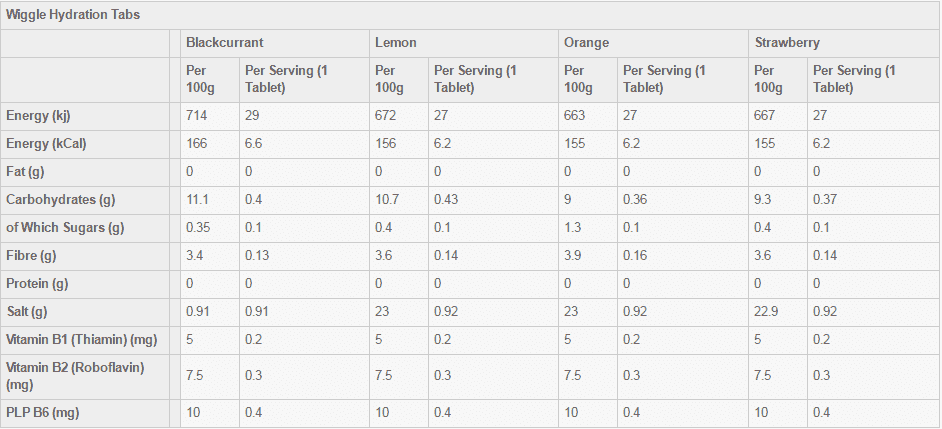Click the Protein (g) row label
942x429 pixels.
tap(38, 283)
